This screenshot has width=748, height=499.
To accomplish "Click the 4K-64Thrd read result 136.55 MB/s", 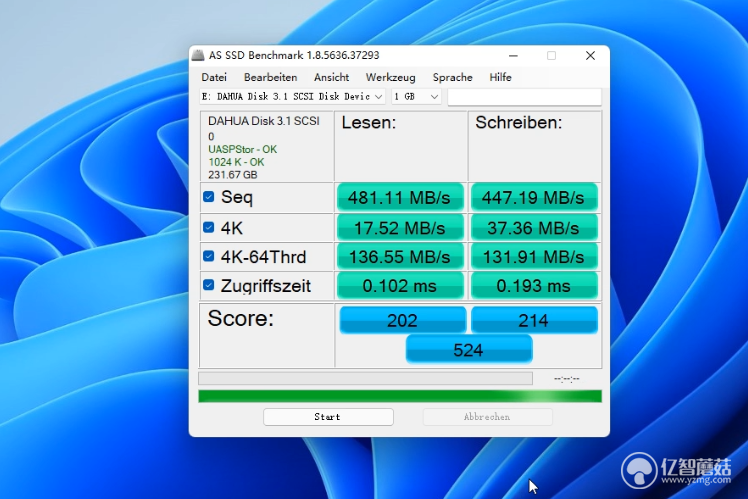I will click(400, 257).
